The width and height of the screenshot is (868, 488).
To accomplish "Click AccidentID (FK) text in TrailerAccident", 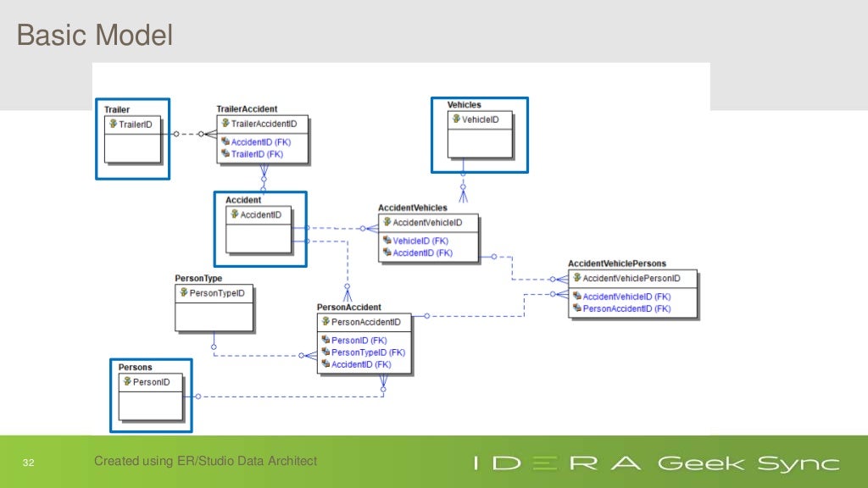I will pyautogui.click(x=261, y=142).
